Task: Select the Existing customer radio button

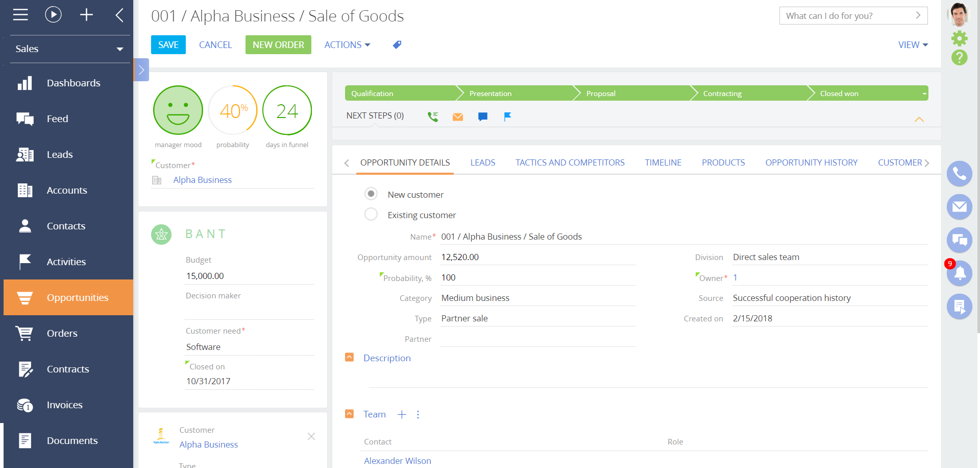Action: tap(371, 215)
